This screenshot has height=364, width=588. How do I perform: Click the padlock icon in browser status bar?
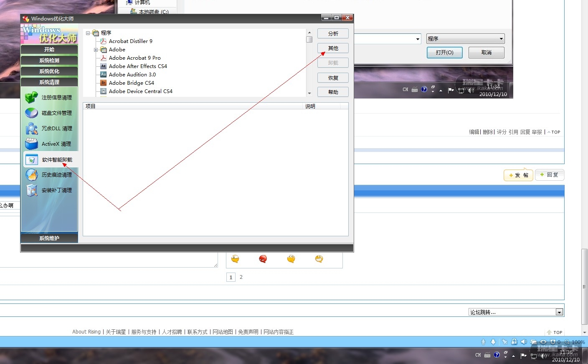tap(514, 342)
